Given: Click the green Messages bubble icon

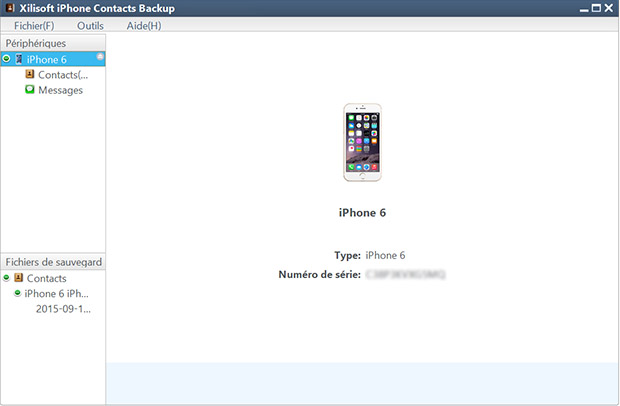Looking at the screenshot, I should tap(30, 89).
